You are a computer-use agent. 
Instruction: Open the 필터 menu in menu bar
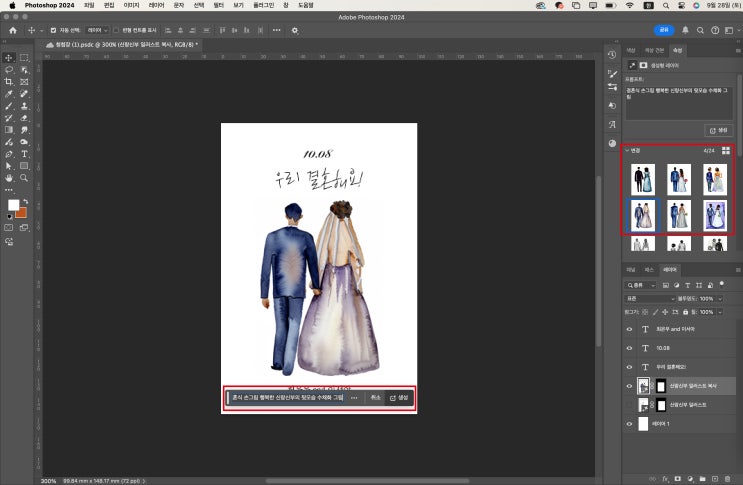(218, 5)
